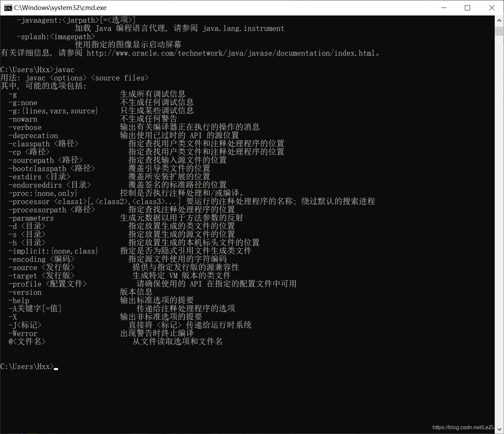
Task: Click the '-X' option text
Action: click(x=13, y=317)
